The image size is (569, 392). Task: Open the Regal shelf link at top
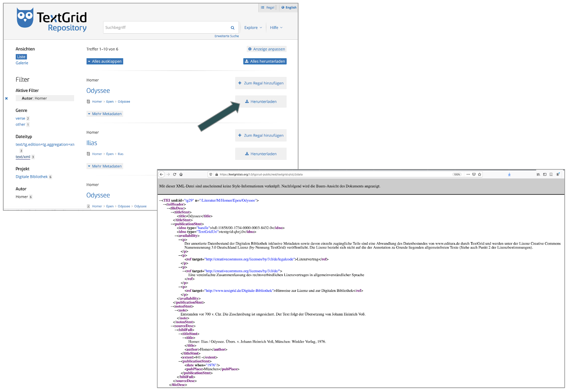click(268, 8)
